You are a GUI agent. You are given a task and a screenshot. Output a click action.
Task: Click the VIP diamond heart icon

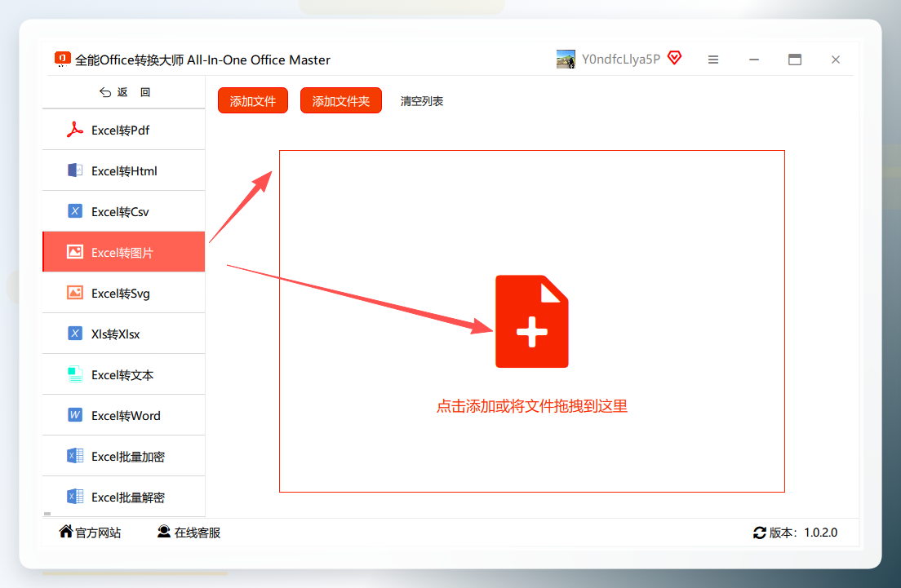coord(675,58)
